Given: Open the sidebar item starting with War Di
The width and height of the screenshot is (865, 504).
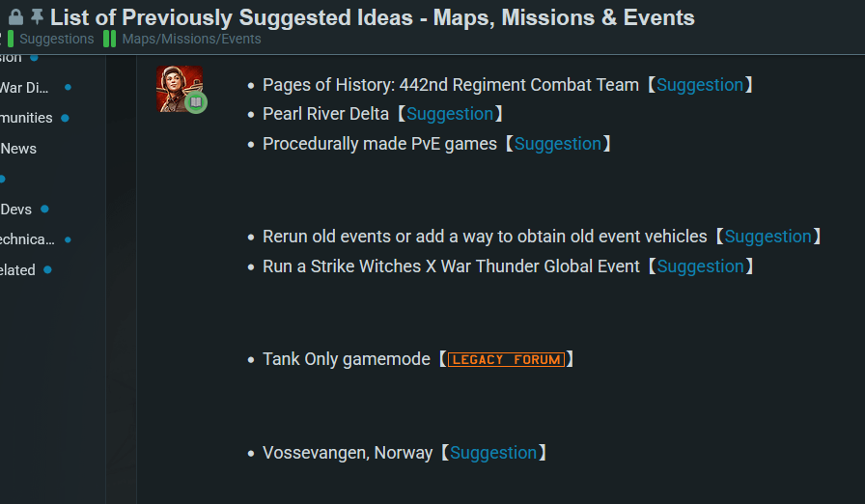Looking at the screenshot, I should click(24, 88).
